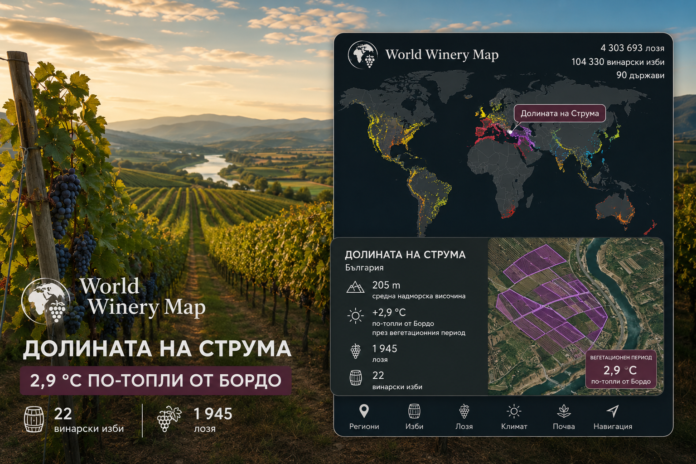696x464 pixels.
Task: Select the Долината на Струма map tooltip
Action: [559, 114]
